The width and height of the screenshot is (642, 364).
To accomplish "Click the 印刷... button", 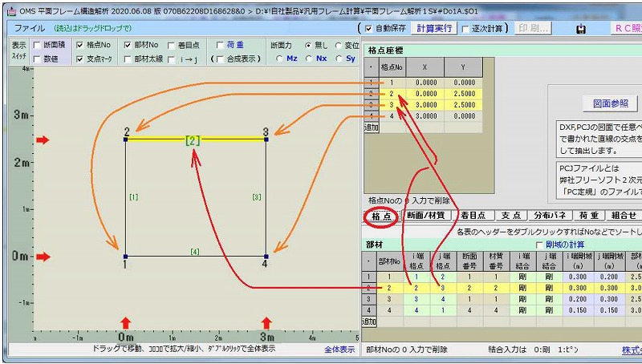I will tap(533, 28).
